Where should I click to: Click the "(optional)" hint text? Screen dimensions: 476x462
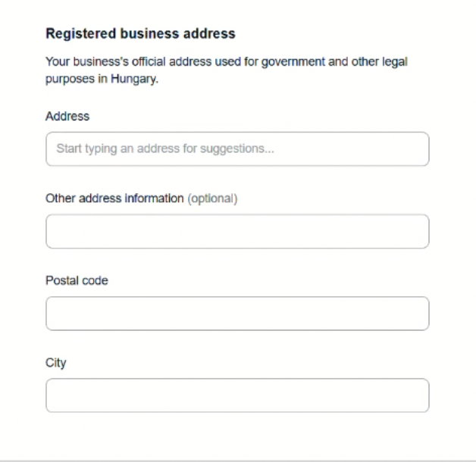(212, 198)
